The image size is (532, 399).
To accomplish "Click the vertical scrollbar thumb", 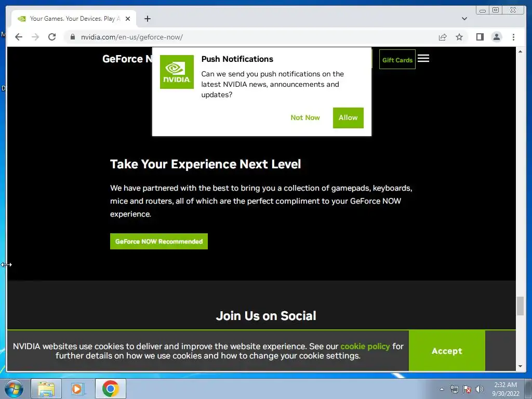I will click(x=520, y=306).
